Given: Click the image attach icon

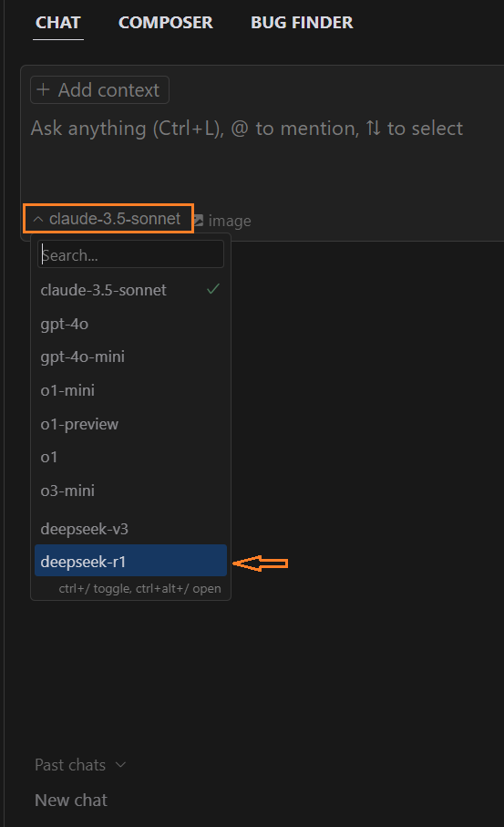Looking at the screenshot, I should (198, 221).
